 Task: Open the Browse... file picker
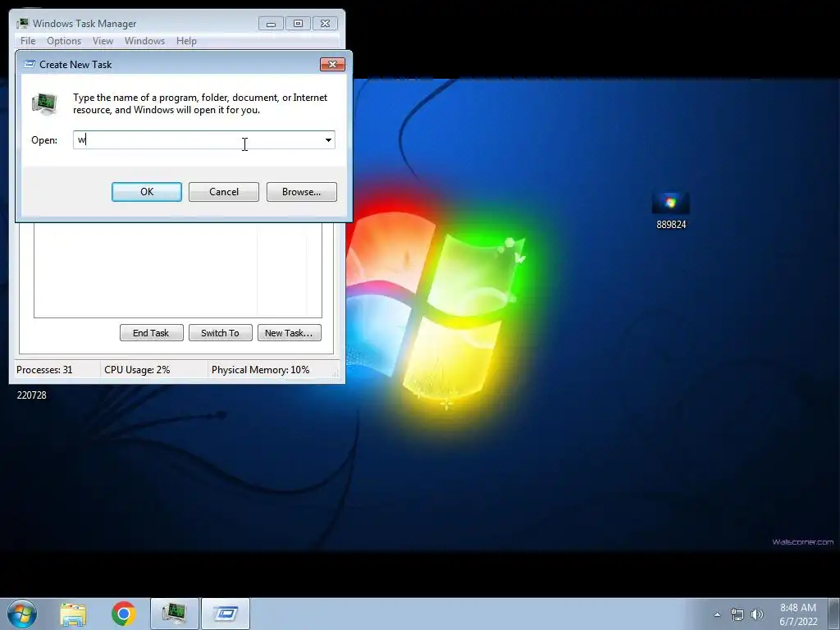pos(302,192)
